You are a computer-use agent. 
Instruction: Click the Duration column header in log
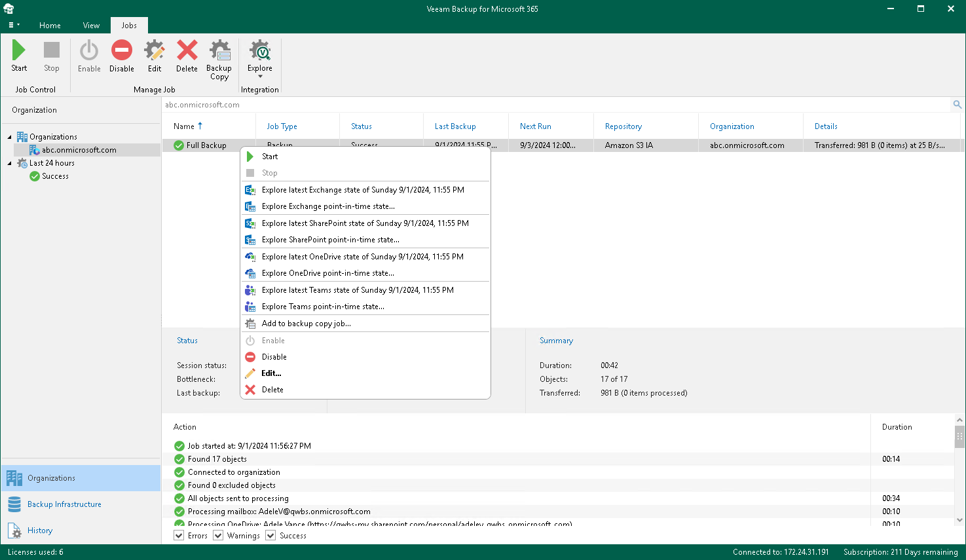[x=897, y=427]
